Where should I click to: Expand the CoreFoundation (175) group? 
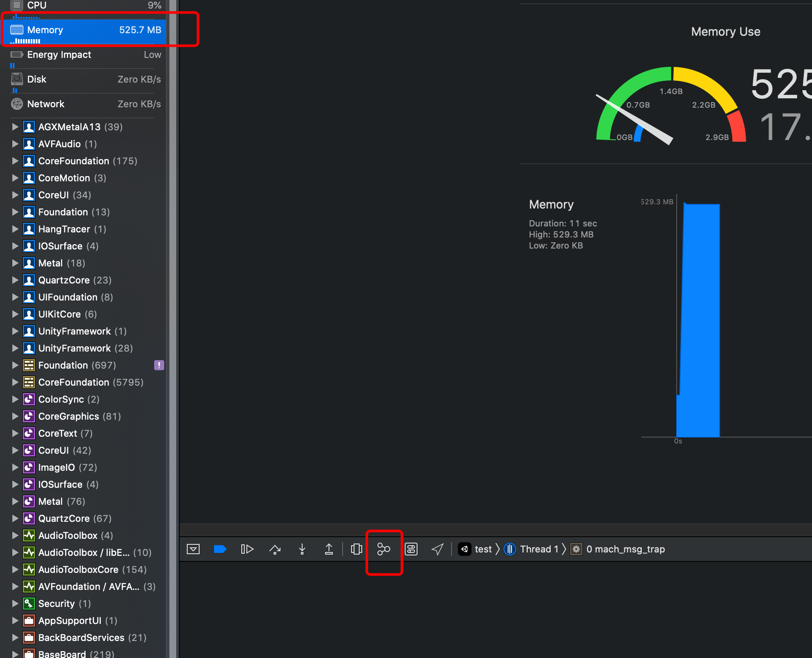tap(15, 161)
